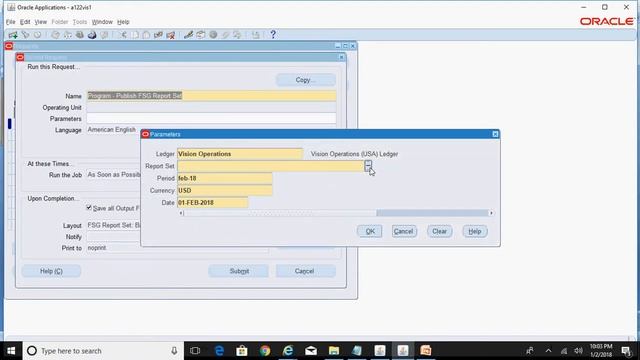640x360 pixels.
Task: Click the Date field showing 01-FEB-2018
Action: pyautogui.click(x=213, y=203)
